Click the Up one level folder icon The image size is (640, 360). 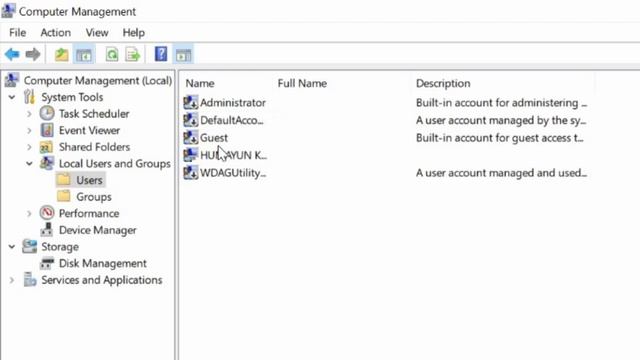point(62,54)
